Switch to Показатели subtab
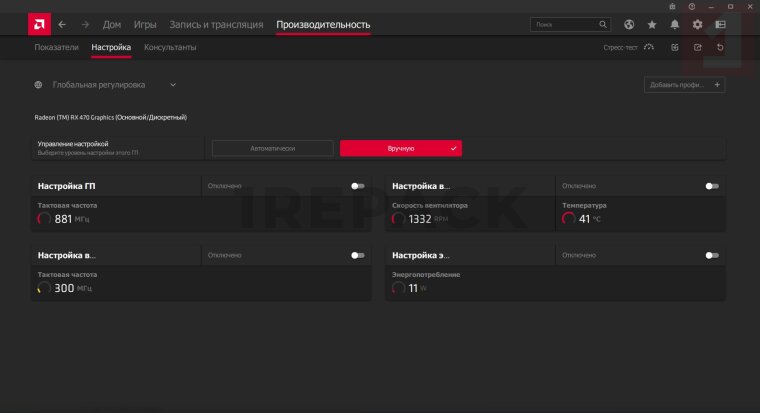Screen dimensions: 760x413 (x=56, y=47)
